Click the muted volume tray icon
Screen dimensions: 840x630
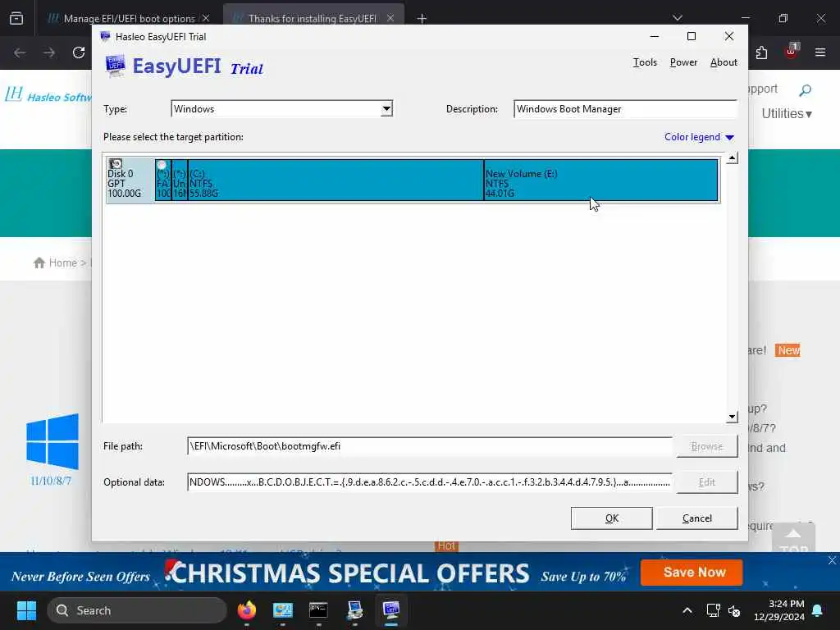point(734,610)
